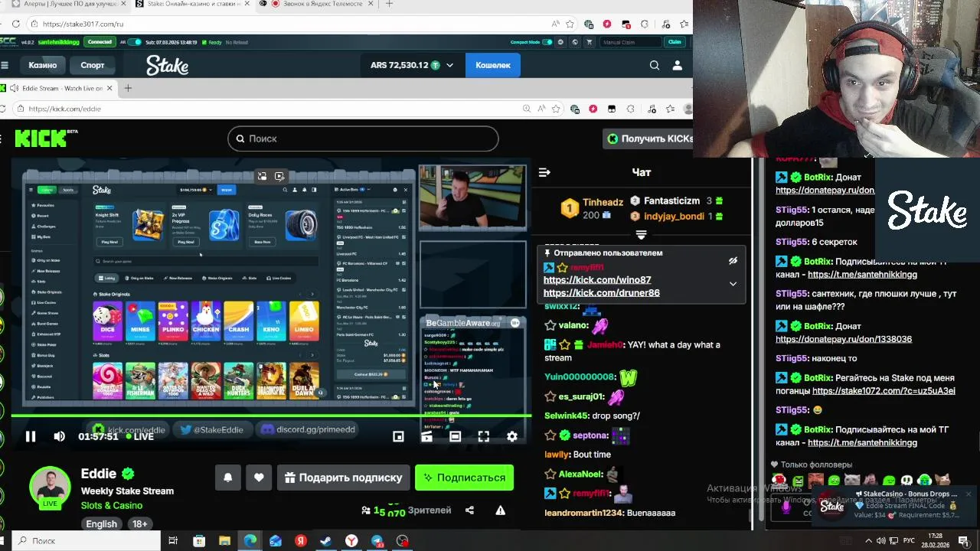Open File Explorer from the taskbar
This screenshot has height=551, width=980.
(x=224, y=541)
